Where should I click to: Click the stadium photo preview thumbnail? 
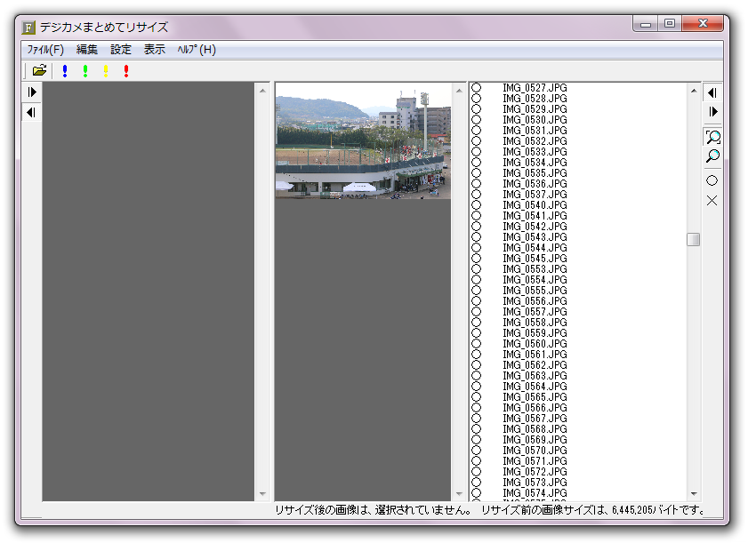[363, 141]
